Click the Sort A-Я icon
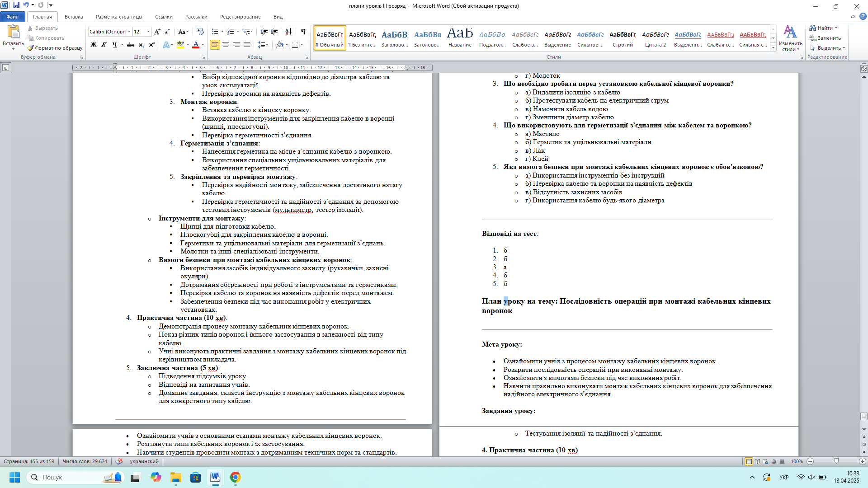The width and height of the screenshot is (868, 488). [288, 32]
